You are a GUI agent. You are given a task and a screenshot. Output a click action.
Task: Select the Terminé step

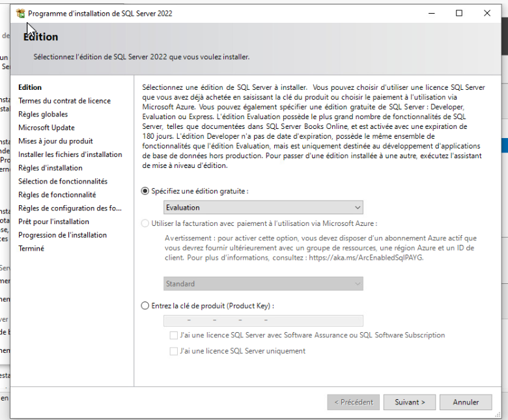point(31,249)
